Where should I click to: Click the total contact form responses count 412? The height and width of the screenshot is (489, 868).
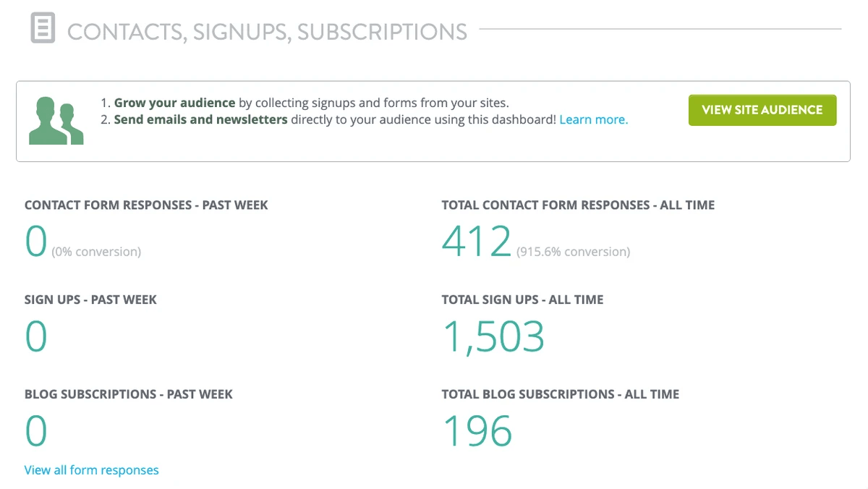tap(476, 241)
